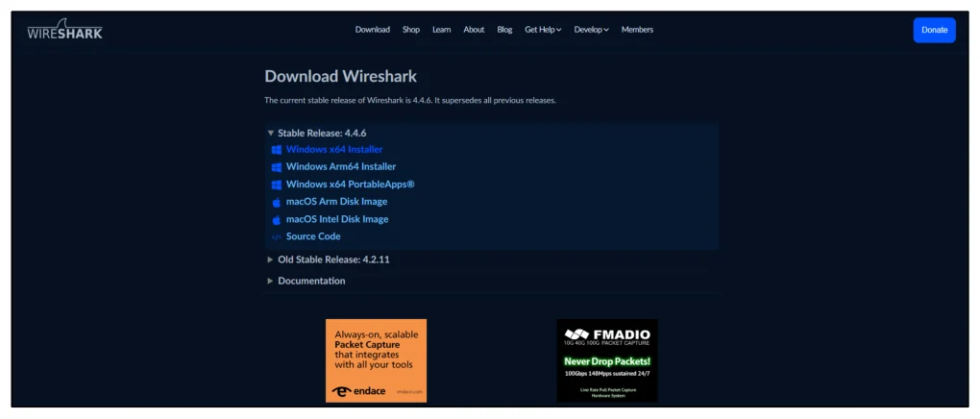Image resolution: width=980 pixels, height=419 pixels.
Task: Click the code icon beside Source Code
Action: pyautogui.click(x=277, y=237)
